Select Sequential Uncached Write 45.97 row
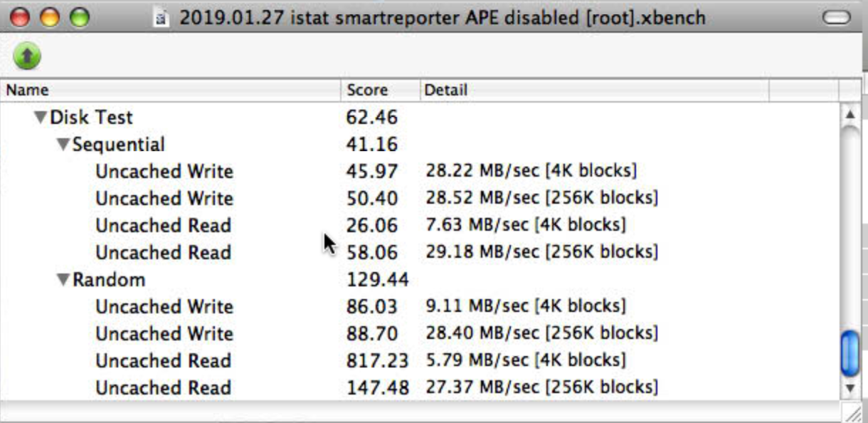868x423 pixels. click(x=420, y=171)
